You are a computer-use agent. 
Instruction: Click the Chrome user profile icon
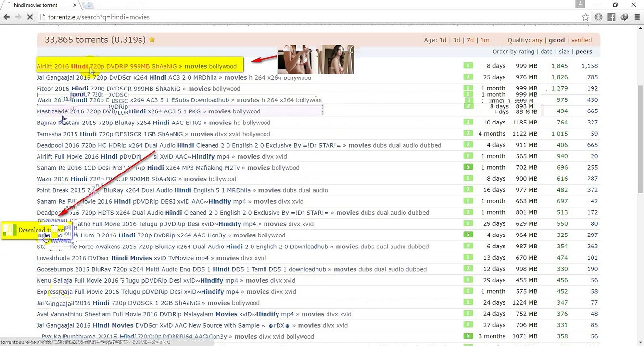(x=580, y=5)
